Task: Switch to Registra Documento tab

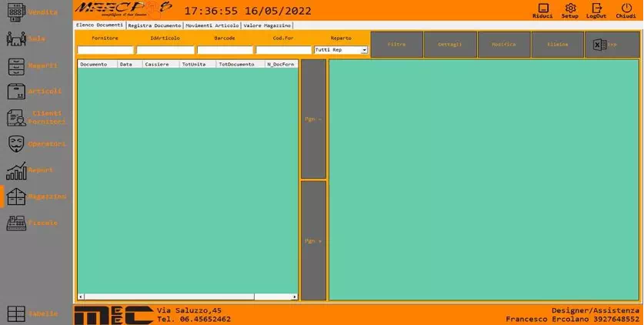Action: tap(155, 25)
